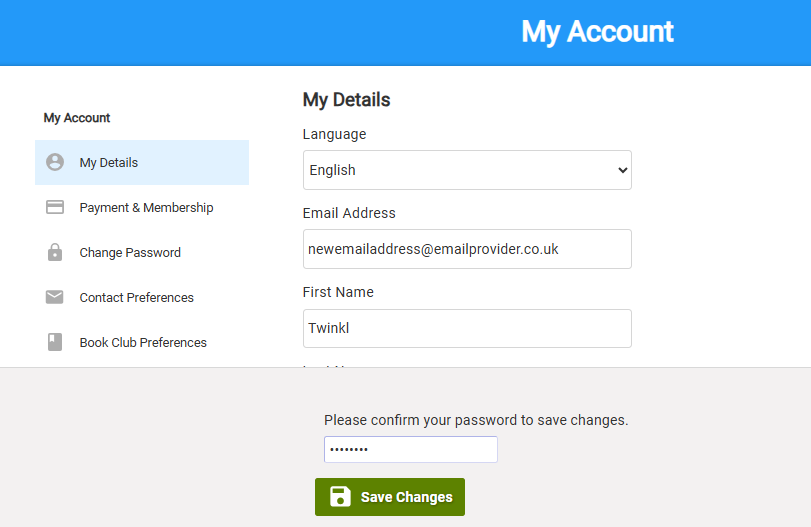Click the person avatar icon beside My Details
Image resolution: width=811 pixels, height=527 pixels.
click(x=55, y=162)
